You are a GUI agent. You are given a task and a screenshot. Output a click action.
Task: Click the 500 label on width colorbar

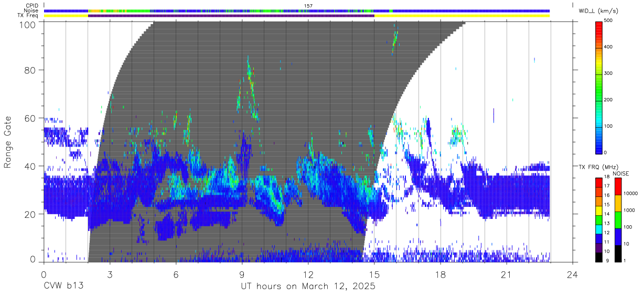pyautogui.click(x=608, y=21)
